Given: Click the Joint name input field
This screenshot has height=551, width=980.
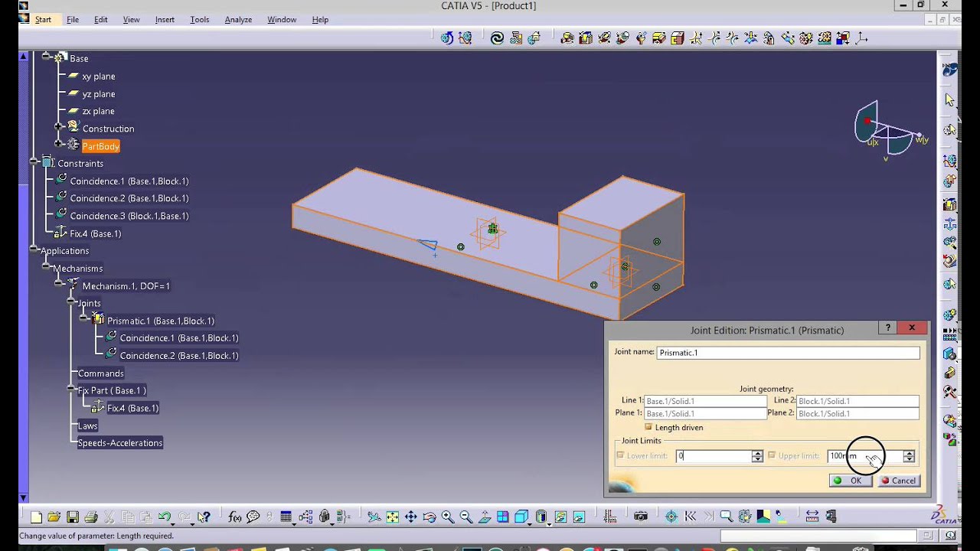Looking at the screenshot, I should [788, 353].
